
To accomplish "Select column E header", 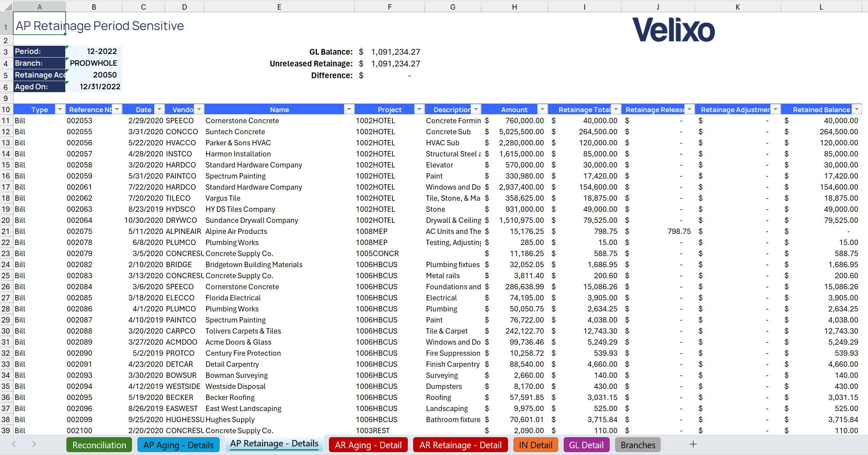I will pos(279,7).
